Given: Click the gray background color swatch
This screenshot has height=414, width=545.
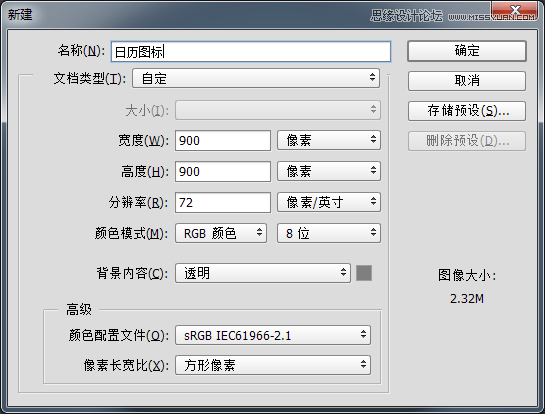Looking at the screenshot, I should (364, 273).
